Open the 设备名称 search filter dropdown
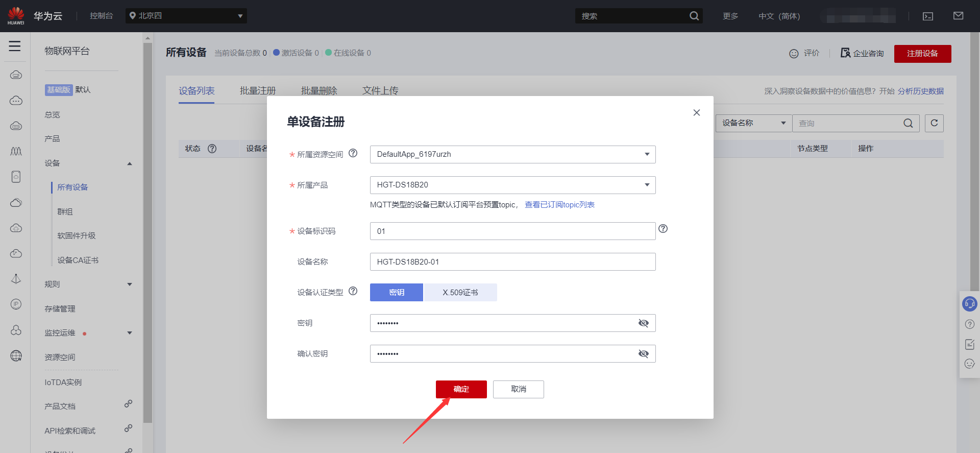Image resolution: width=980 pixels, height=453 pixels. click(753, 123)
